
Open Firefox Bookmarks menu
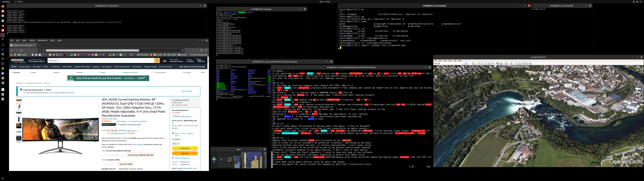(43, 40)
